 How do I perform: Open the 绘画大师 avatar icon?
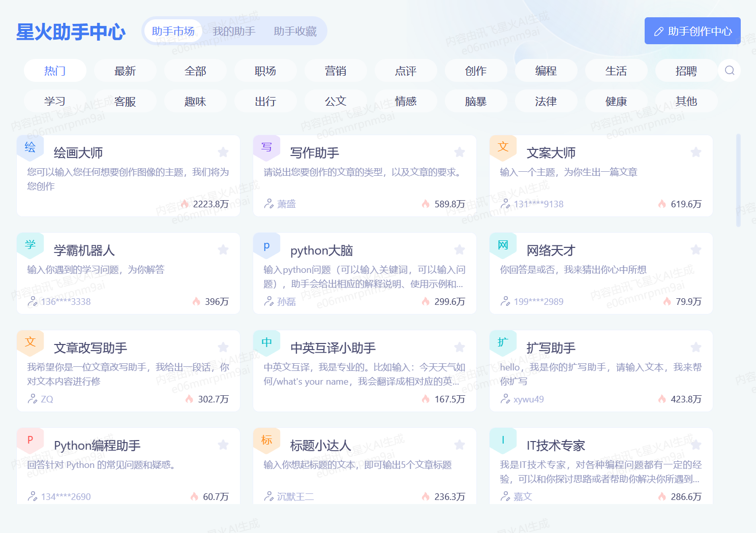point(30,147)
